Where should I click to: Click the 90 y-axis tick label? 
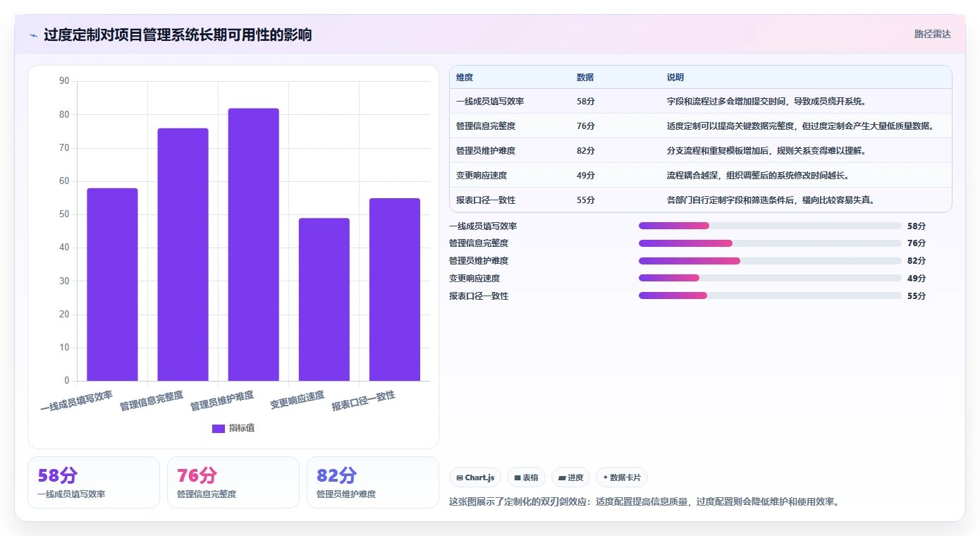point(64,81)
